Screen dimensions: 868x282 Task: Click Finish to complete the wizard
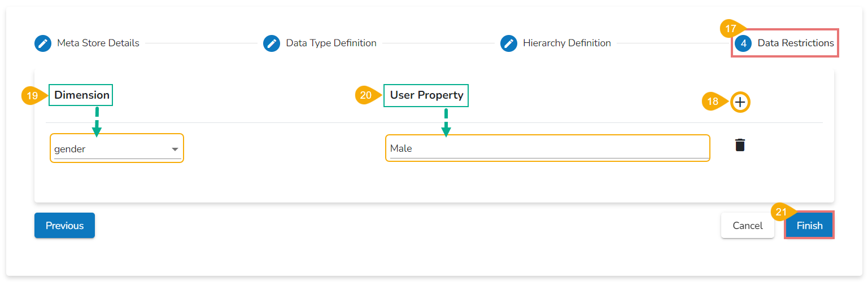(x=809, y=226)
